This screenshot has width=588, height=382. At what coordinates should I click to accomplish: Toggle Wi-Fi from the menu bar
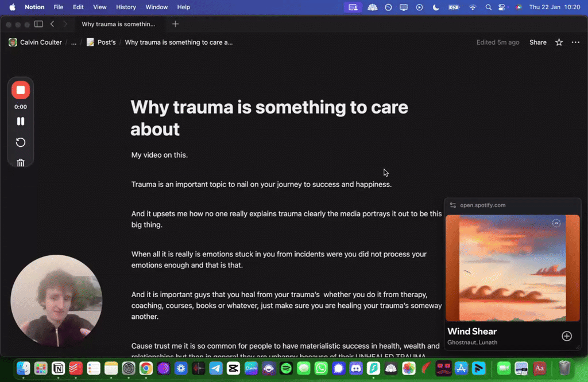472,7
